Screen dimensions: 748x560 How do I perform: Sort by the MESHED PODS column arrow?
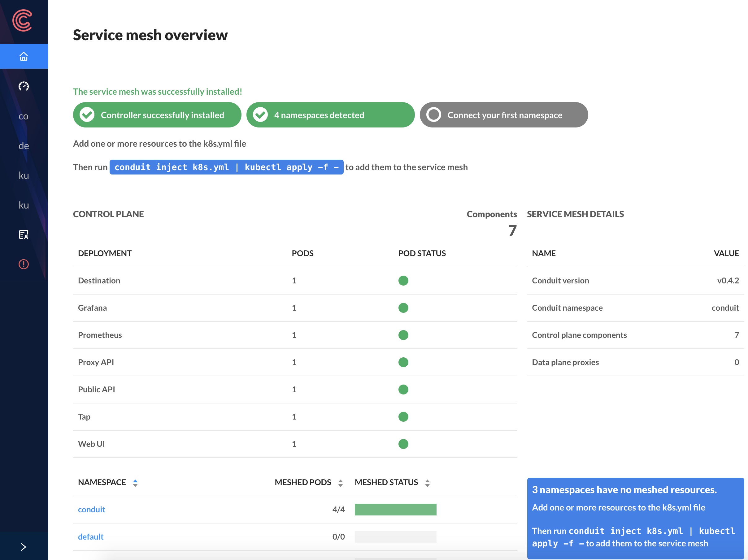[x=341, y=483]
